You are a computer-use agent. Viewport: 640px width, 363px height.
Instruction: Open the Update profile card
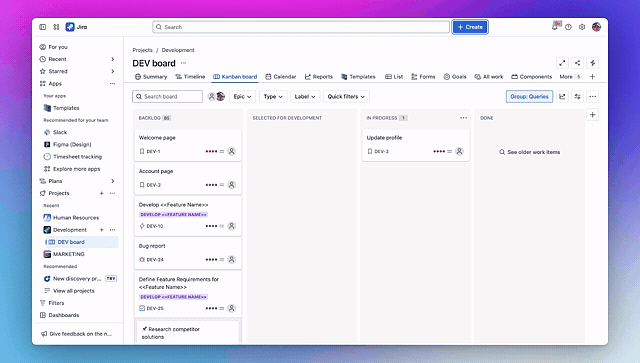(416, 145)
